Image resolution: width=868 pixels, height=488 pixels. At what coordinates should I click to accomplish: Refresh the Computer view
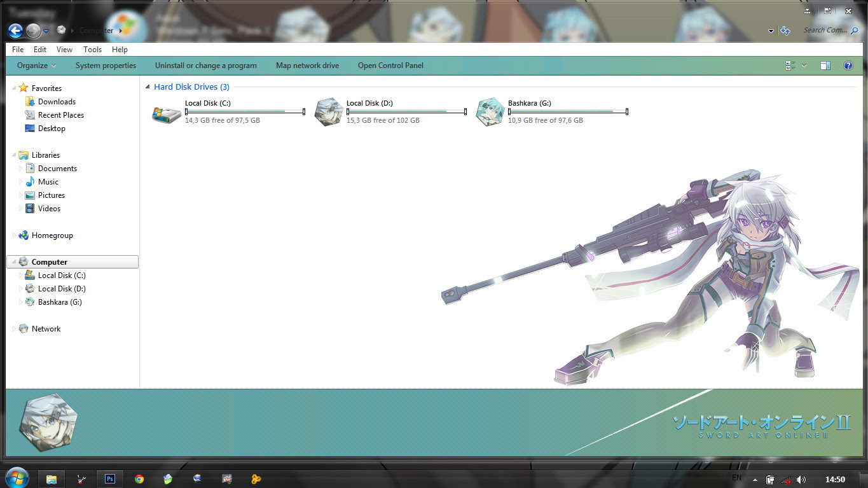tap(785, 31)
